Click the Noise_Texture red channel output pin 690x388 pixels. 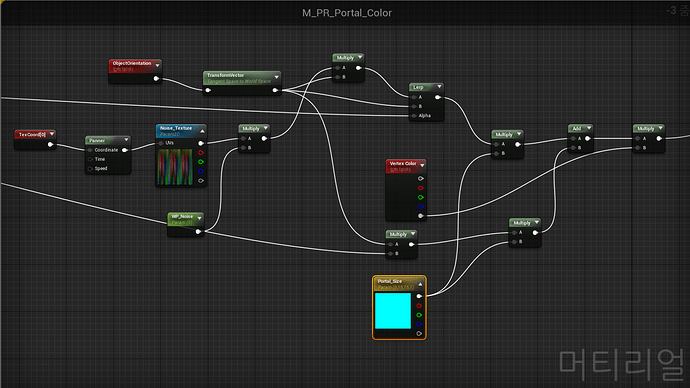pos(201,153)
